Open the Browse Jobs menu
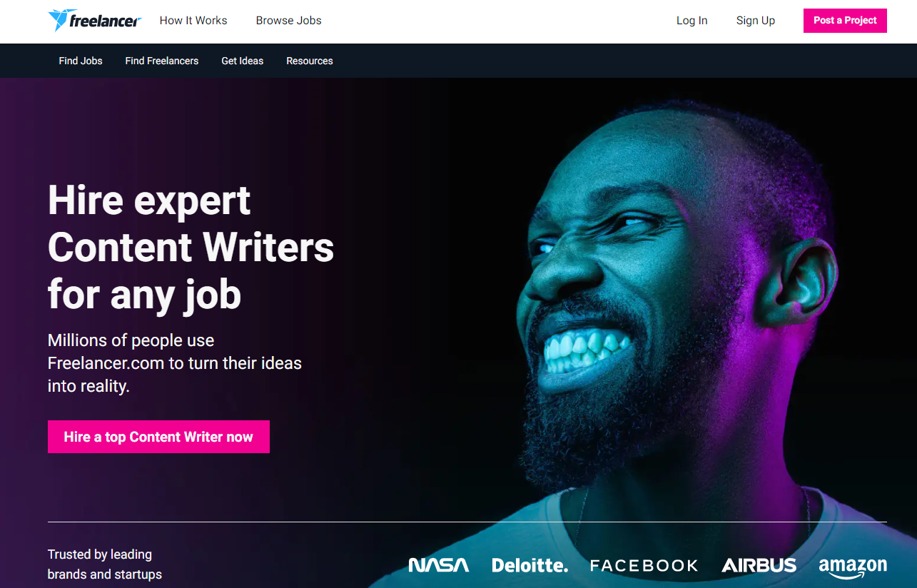 point(289,21)
